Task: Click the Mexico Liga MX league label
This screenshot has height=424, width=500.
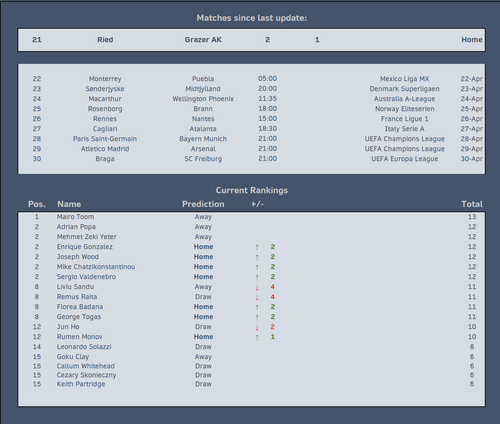Action: point(405,79)
